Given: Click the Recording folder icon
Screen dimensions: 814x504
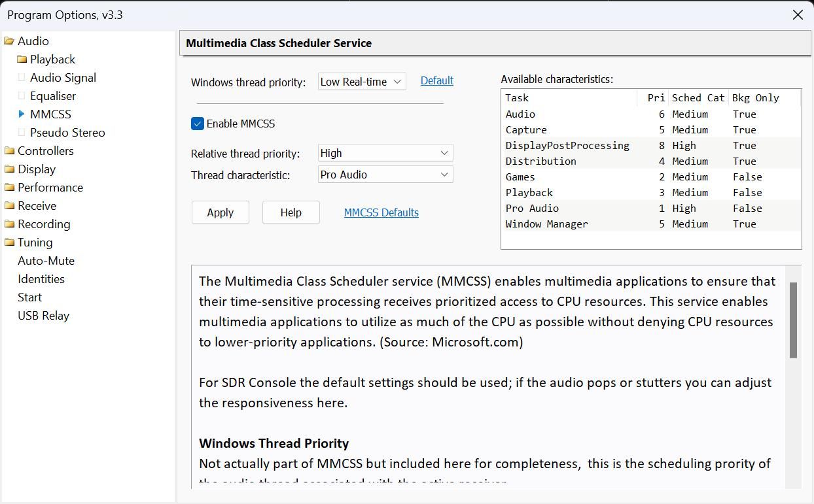Looking at the screenshot, I should [x=9, y=224].
